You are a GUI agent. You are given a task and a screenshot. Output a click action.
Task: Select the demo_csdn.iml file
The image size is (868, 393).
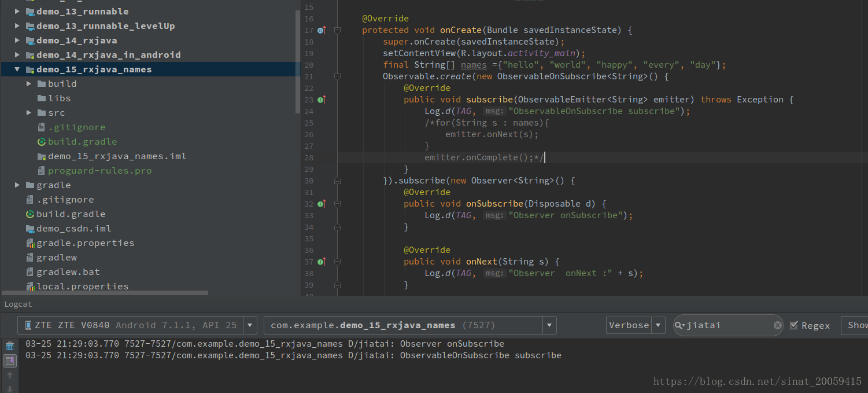73,229
